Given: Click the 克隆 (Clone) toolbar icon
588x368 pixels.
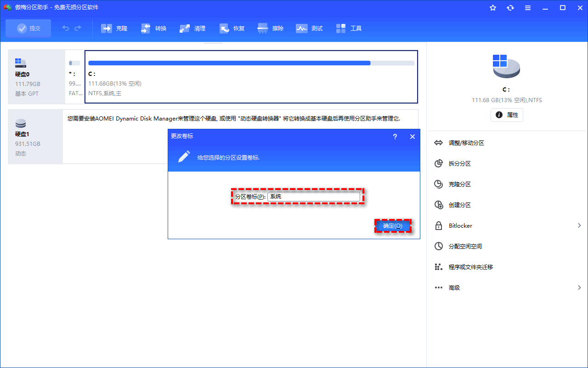Looking at the screenshot, I should (x=107, y=29).
